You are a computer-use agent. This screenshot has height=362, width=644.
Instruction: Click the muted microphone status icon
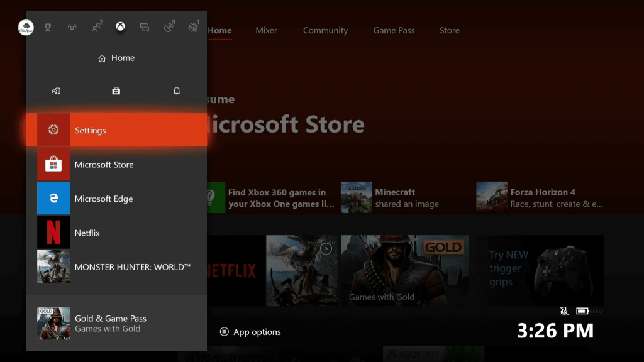tap(564, 311)
